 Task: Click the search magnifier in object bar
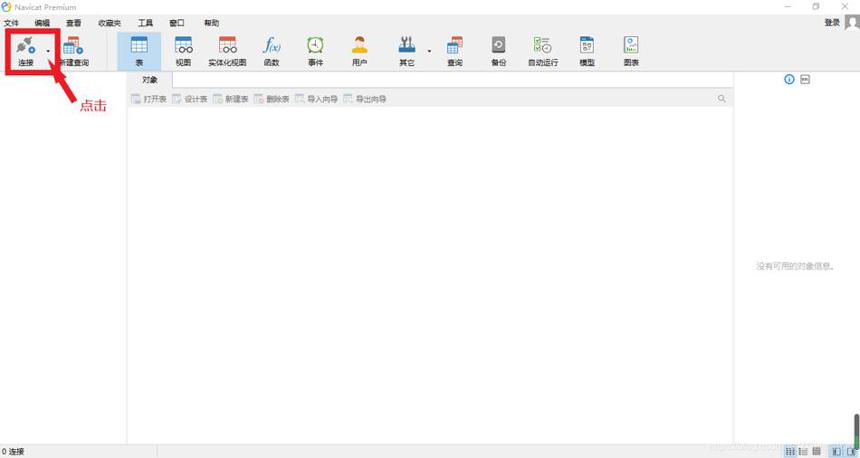click(x=721, y=99)
